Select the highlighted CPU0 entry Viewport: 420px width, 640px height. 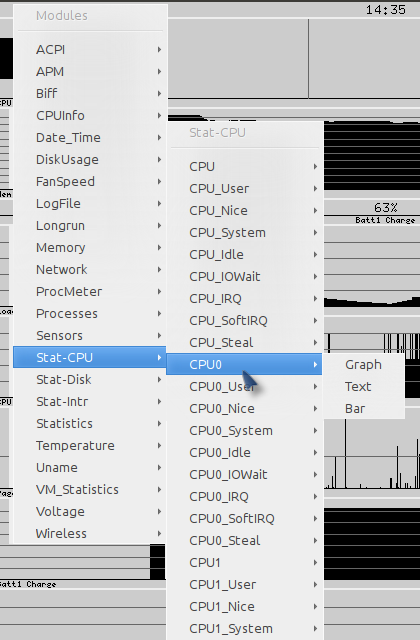[x=244, y=364]
